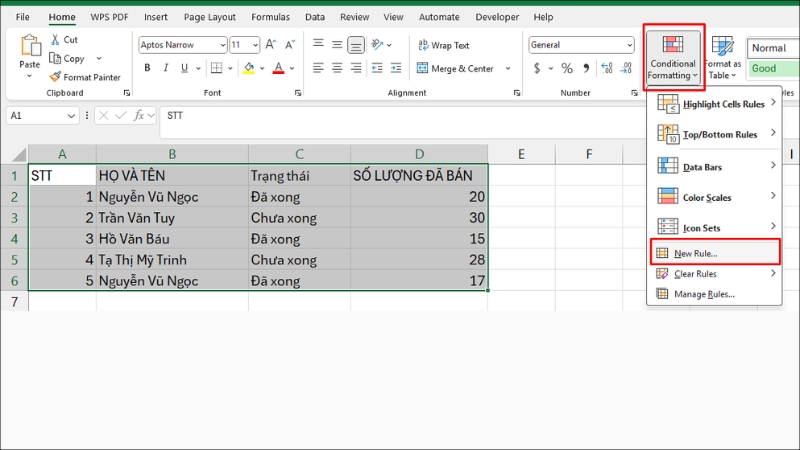Screen dimensions: 800x450
Task: Toggle Bottom Align icon
Action: point(356,45)
